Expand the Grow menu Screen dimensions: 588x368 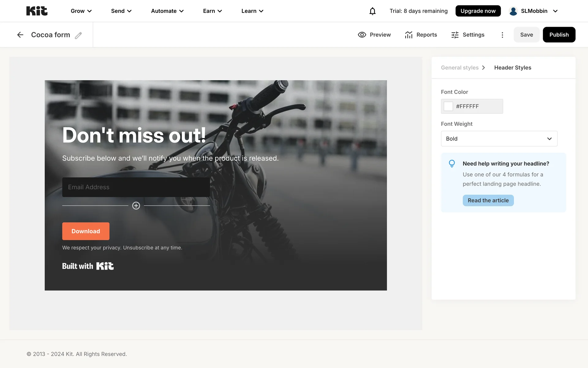tap(81, 11)
